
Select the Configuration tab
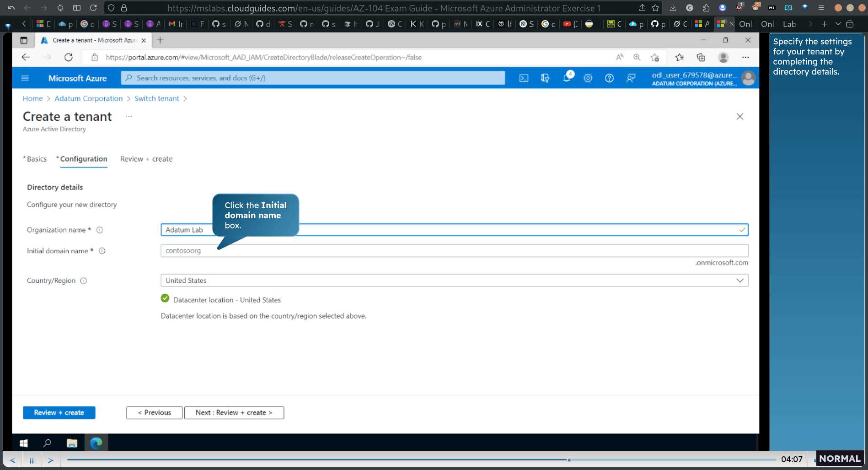click(84, 159)
